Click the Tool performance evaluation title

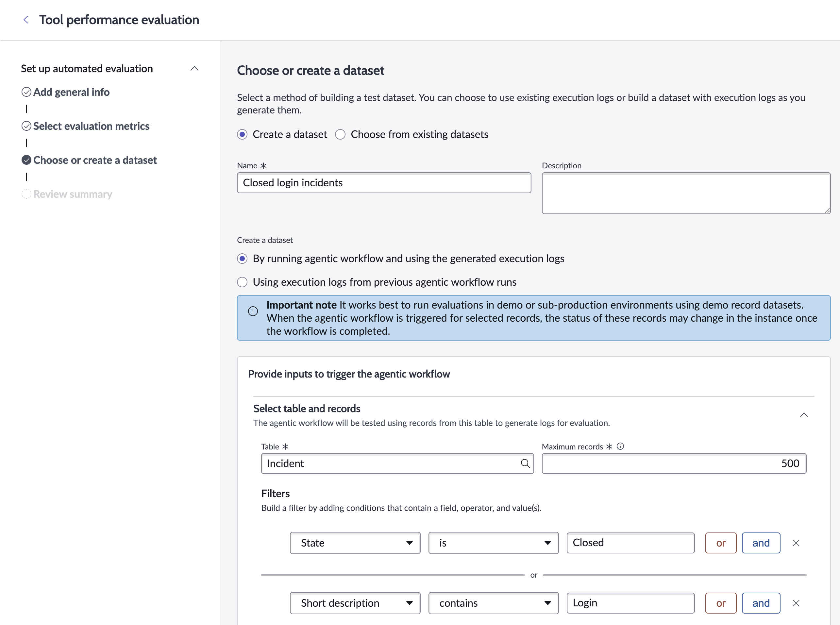click(x=119, y=20)
